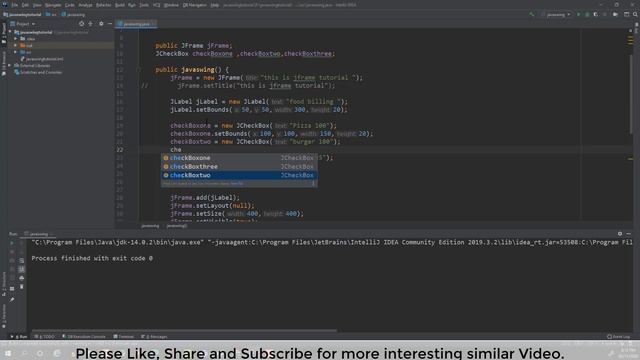The height and width of the screenshot is (360, 640).
Task: Collapse the javaswingtutorial root project node
Action: (x=11, y=32)
